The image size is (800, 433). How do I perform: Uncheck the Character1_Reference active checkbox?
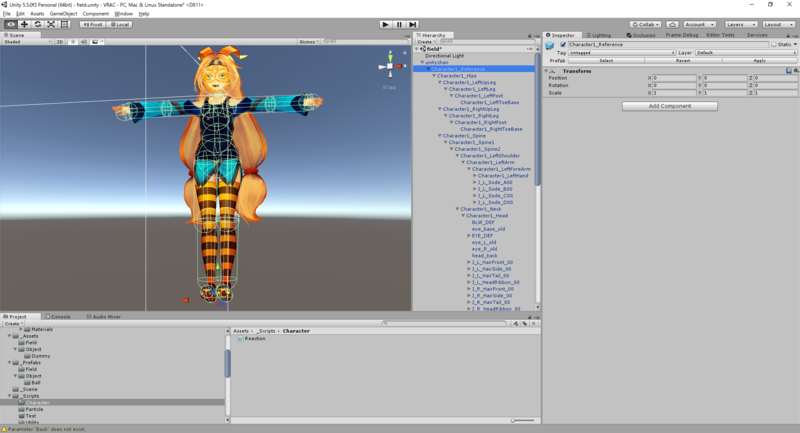(x=563, y=44)
